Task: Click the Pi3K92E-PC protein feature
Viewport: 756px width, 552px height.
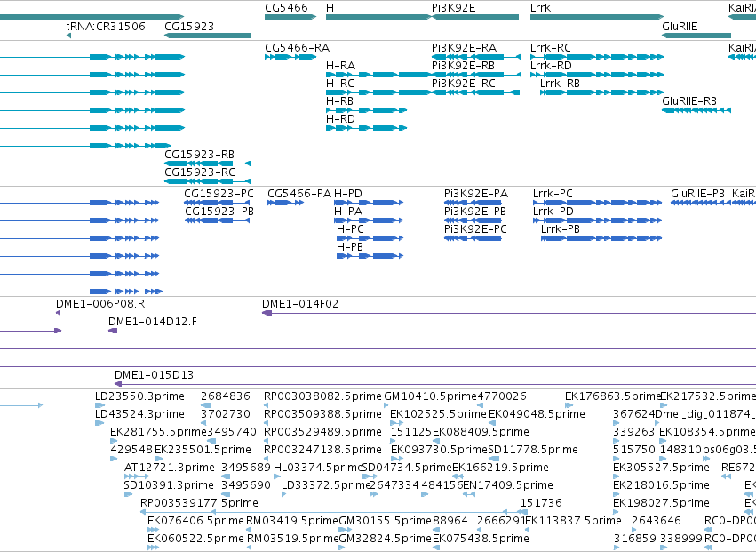Action: point(473,238)
